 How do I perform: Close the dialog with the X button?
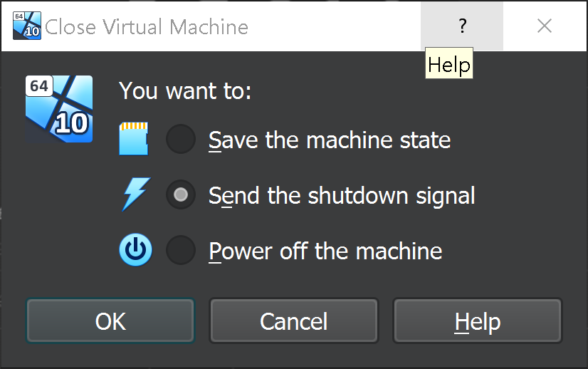(x=545, y=26)
